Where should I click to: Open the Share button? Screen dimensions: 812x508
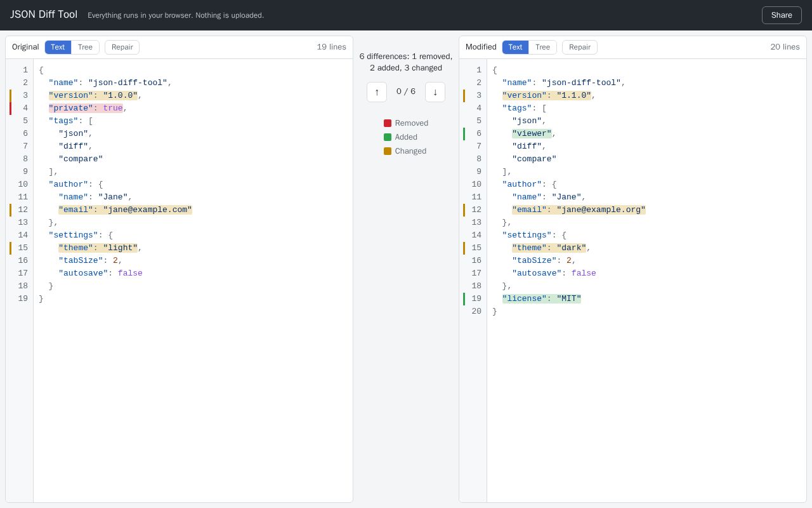[x=782, y=15]
